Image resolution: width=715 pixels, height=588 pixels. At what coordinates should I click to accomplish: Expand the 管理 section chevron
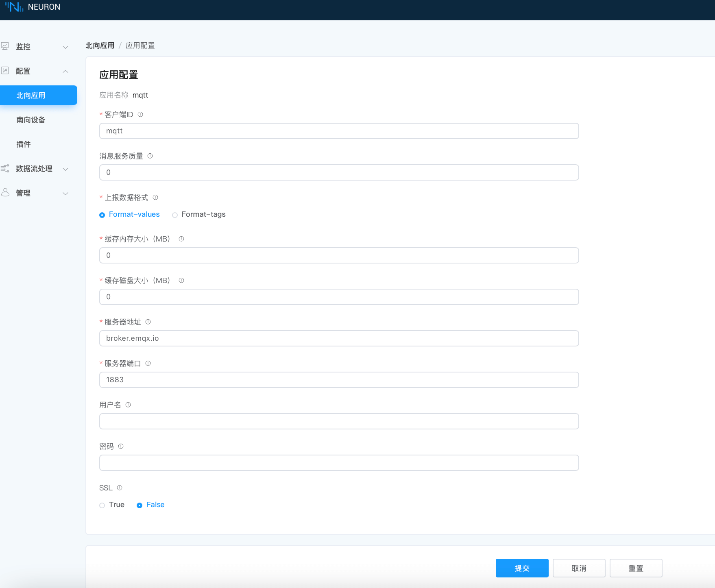[x=65, y=193]
